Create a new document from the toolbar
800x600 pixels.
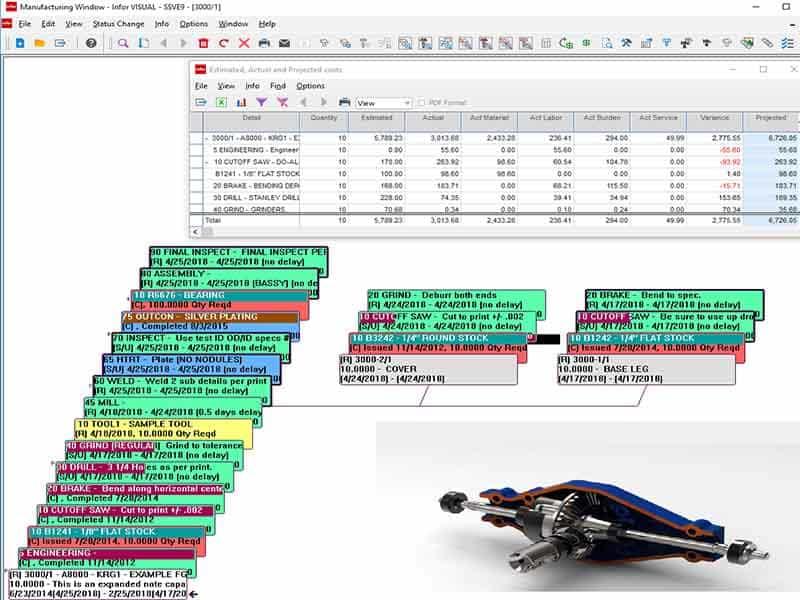pyautogui.click(x=20, y=42)
